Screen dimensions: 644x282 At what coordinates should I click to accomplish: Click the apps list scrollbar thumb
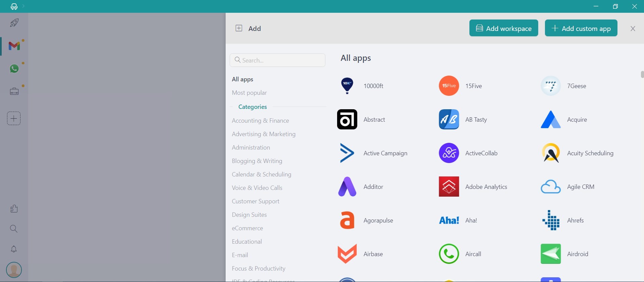pos(642,74)
